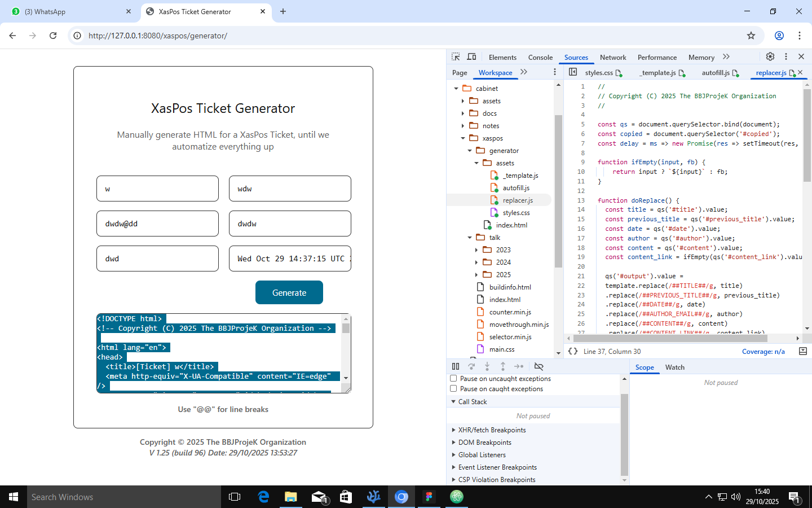
Task: Toggle the sources navigator sidebar icon
Action: pyautogui.click(x=573, y=72)
